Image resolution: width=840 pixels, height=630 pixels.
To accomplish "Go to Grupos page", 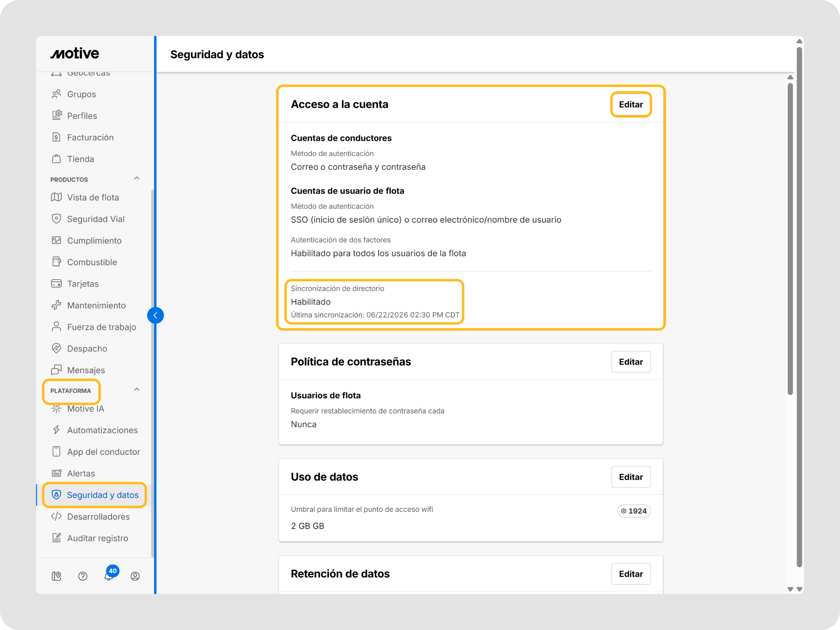I will pos(82,94).
